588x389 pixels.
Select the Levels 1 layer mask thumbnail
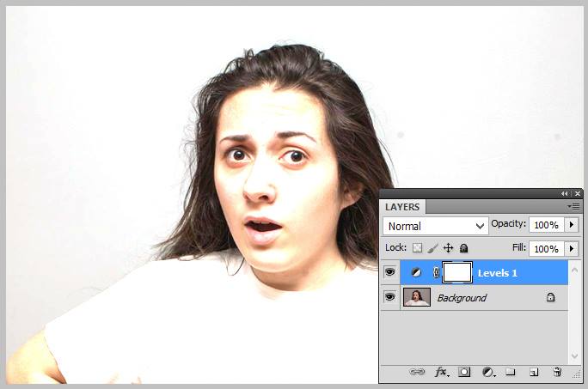[x=457, y=272]
